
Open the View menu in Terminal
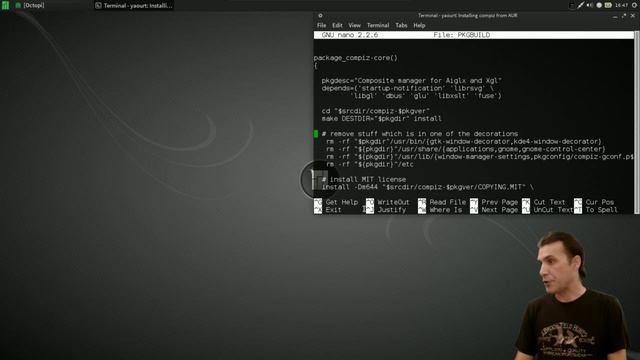click(354, 25)
